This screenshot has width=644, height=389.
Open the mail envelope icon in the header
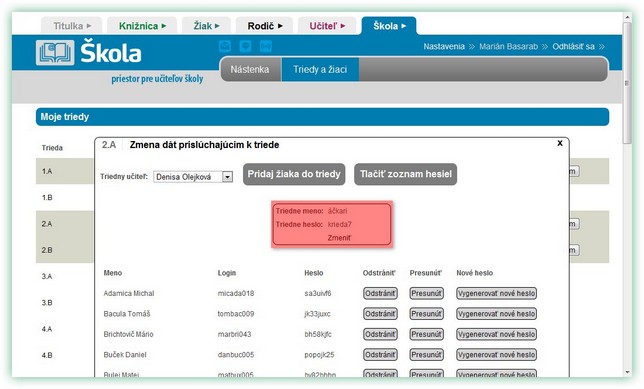click(x=225, y=46)
